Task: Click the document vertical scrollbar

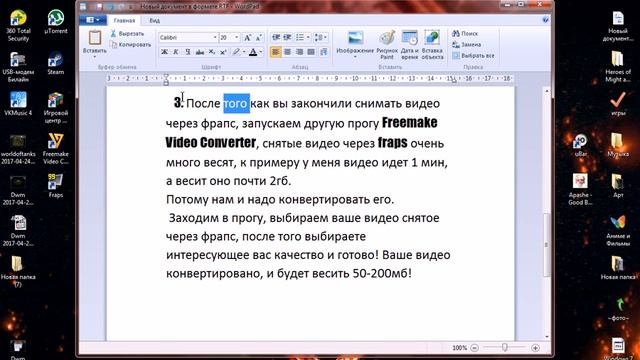Action: pyautogui.click(x=547, y=245)
